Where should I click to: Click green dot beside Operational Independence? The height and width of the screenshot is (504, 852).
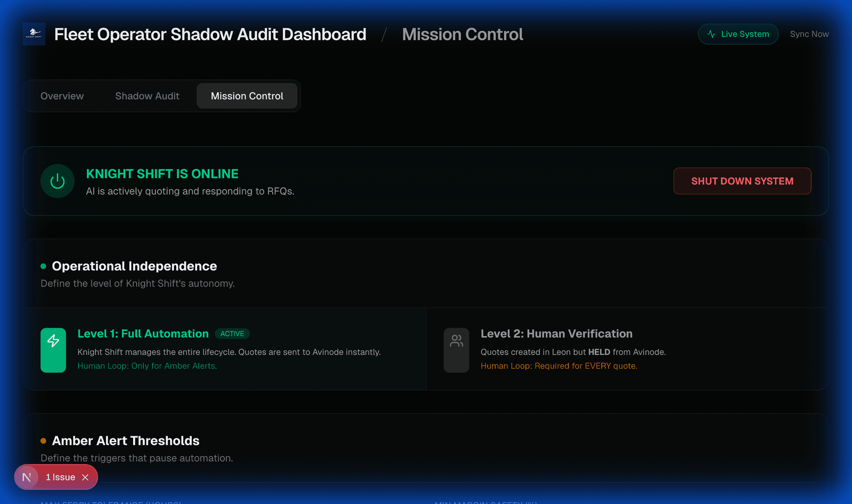43,266
